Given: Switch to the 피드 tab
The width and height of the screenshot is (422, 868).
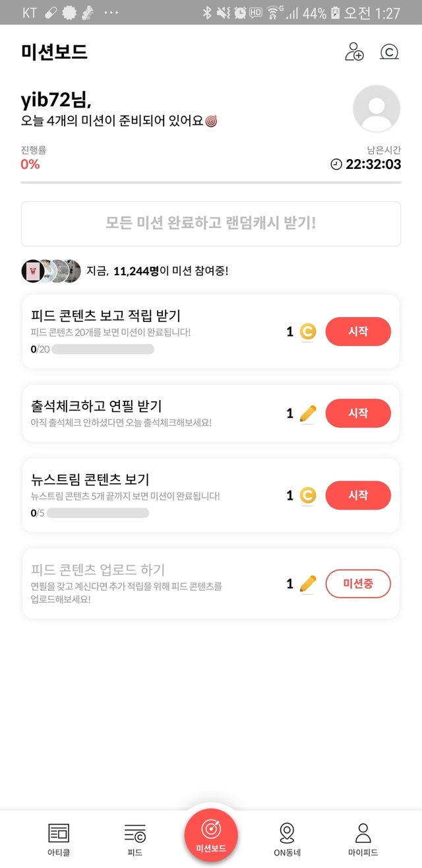Looking at the screenshot, I should 135,838.
